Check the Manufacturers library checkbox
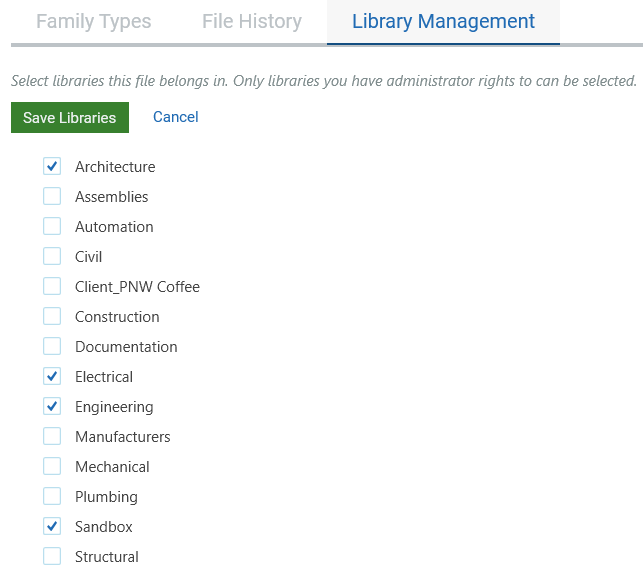The height and width of the screenshot is (569, 643). pyautogui.click(x=52, y=437)
